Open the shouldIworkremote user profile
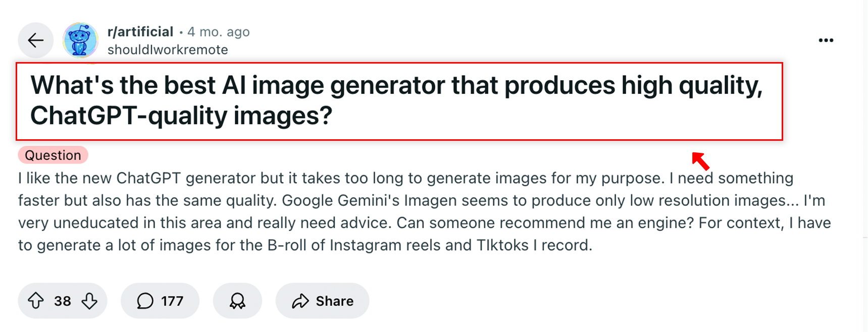Image resolution: width=868 pixels, height=332 pixels. tap(168, 50)
